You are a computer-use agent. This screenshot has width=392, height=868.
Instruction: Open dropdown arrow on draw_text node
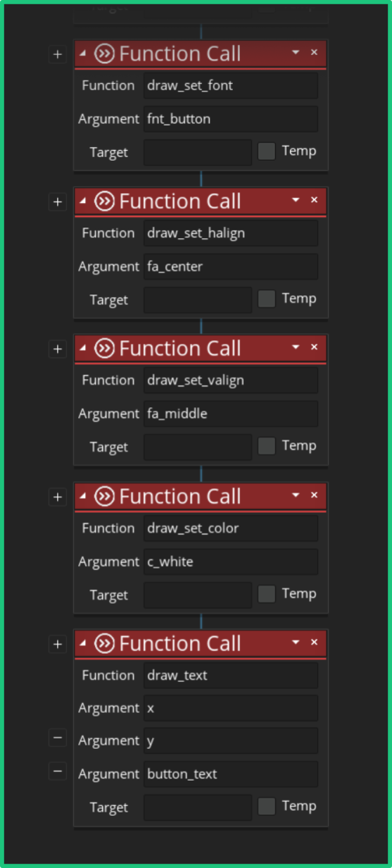(x=296, y=643)
